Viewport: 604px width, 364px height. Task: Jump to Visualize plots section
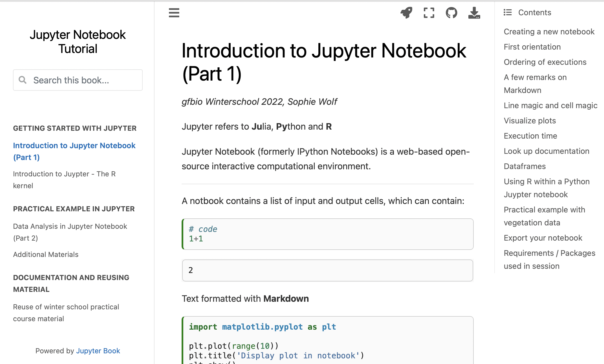pyautogui.click(x=530, y=121)
